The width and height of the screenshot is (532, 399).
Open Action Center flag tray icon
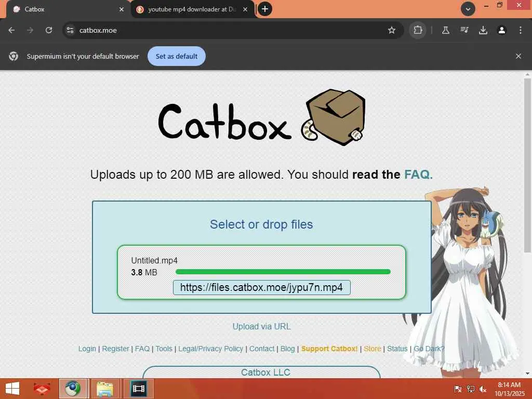(x=458, y=389)
